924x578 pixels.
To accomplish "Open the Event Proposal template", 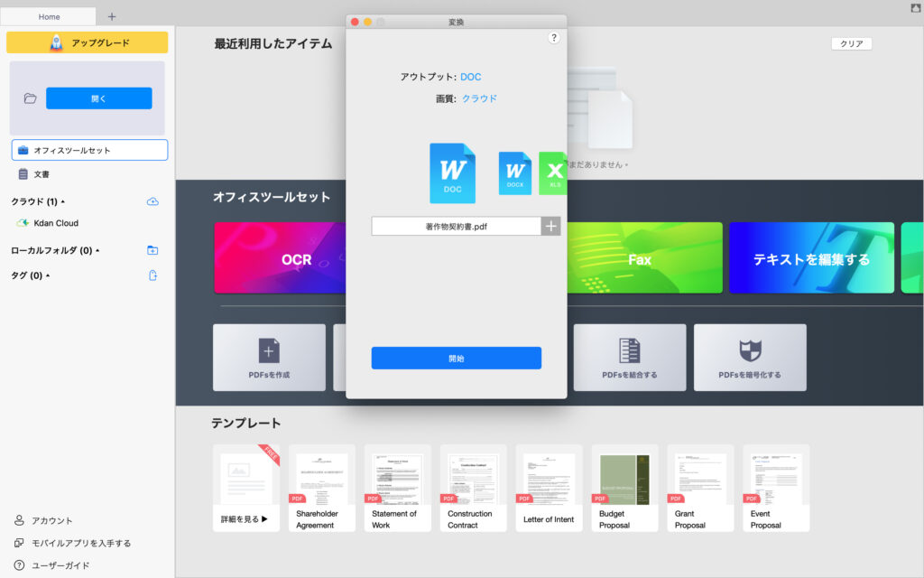I will pyautogui.click(x=776, y=489).
